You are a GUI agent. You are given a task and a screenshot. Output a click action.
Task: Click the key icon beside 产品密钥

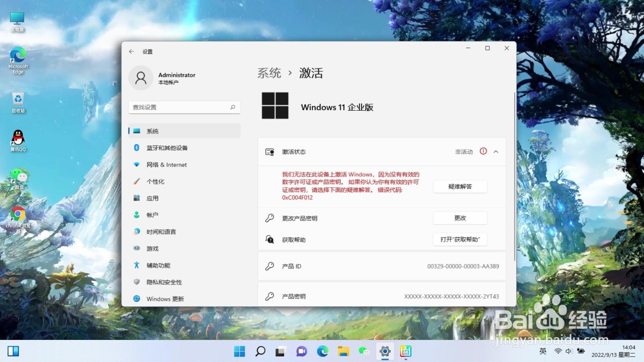click(x=270, y=296)
